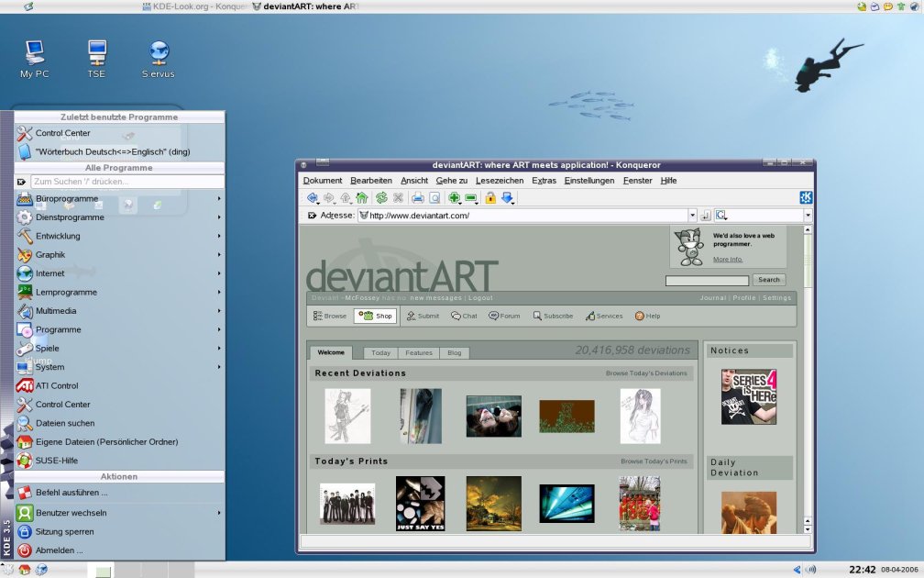Screen dimensions: 924x578
Task: Click the Print preview icon
Action: tap(434, 198)
